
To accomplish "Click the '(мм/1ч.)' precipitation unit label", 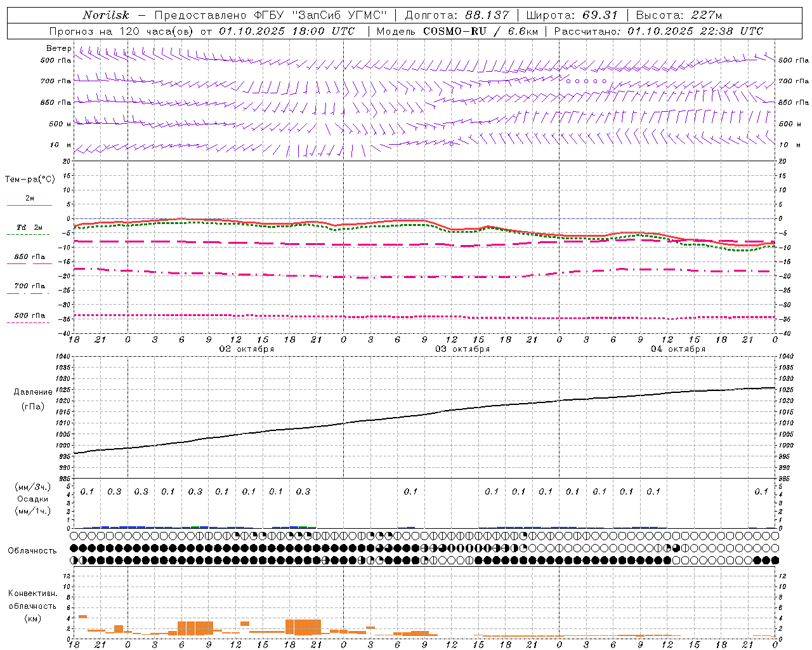I will (33, 511).
